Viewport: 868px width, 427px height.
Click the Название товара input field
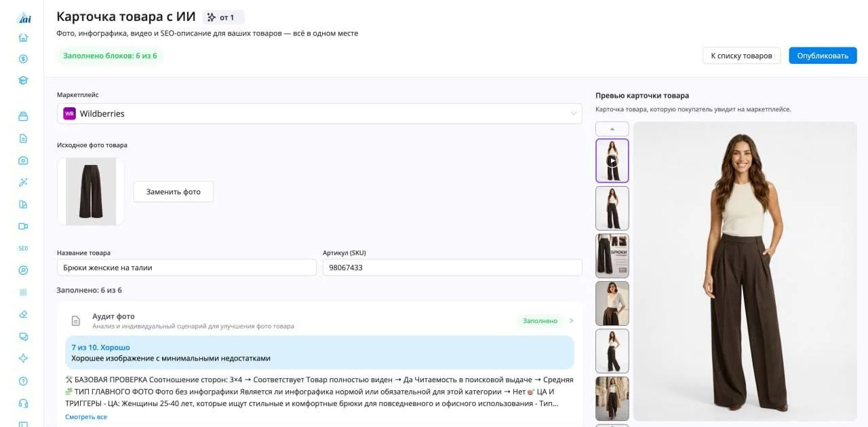tap(186, 267)
